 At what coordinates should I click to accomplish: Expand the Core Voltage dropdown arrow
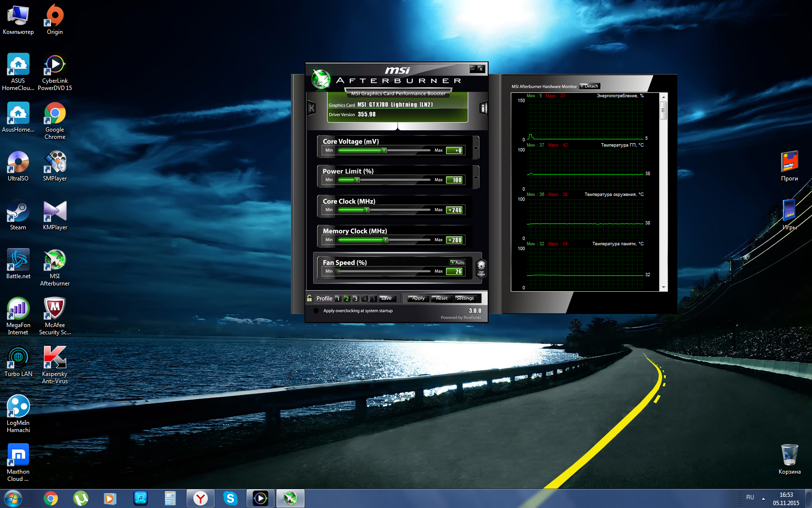tap(476, 148)
